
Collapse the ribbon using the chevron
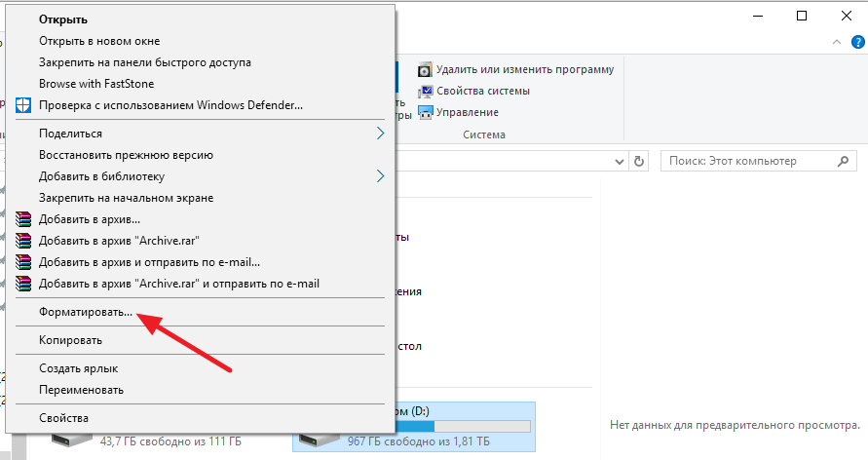click(x=837, y=44)
